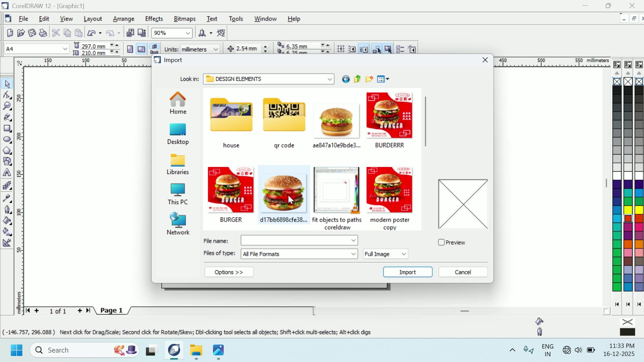The height and width of the screenshot is (362, 644).
Task: Go to This PC in sidebar
Action: [x=178, y=194]
